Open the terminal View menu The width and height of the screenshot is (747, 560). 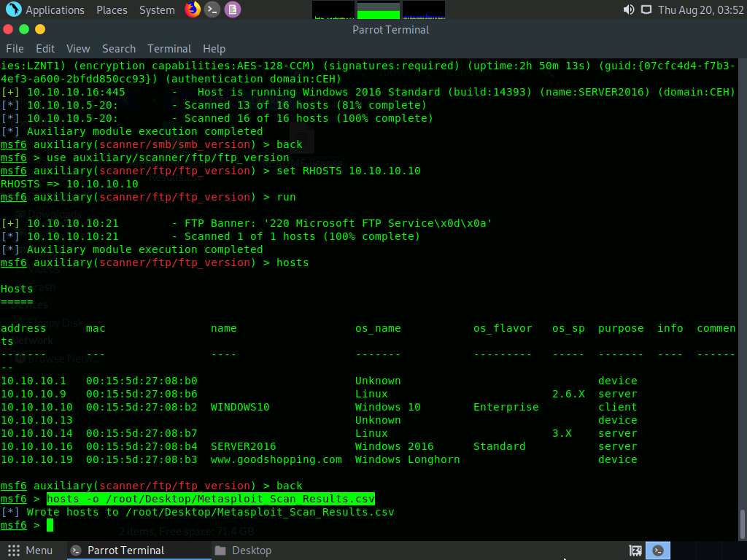click(78, 49)
